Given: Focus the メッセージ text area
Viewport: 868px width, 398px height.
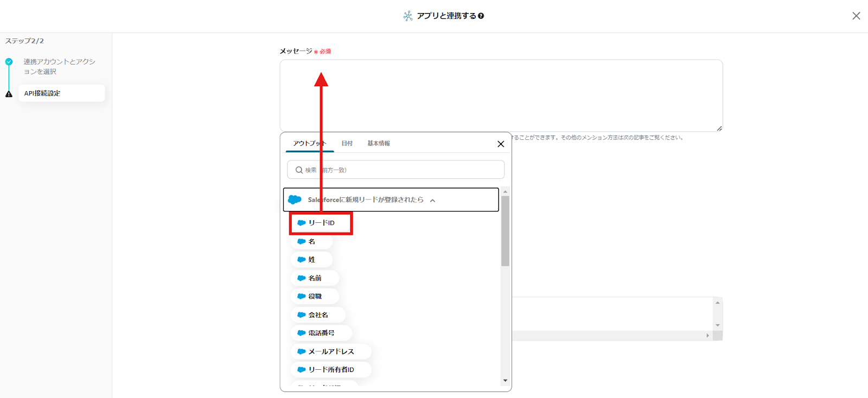Looking at the screenshot, I should coord(501,95).
